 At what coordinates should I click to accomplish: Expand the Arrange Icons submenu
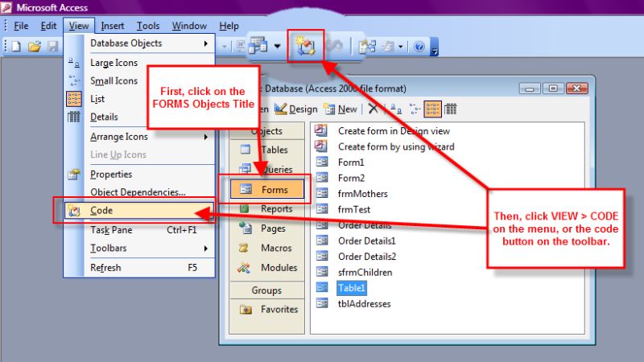(x=139, y=137)
